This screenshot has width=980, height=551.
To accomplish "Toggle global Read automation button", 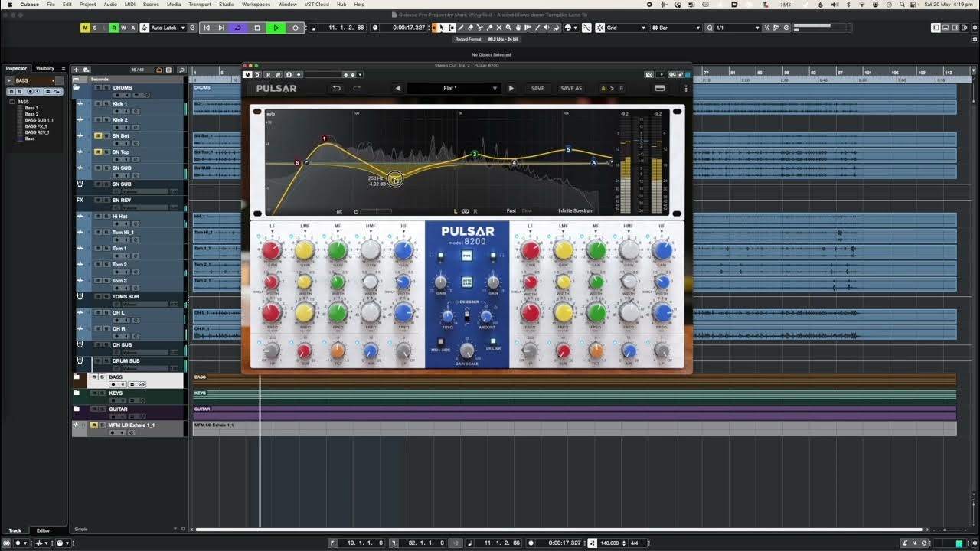I will tap(113, 28).
